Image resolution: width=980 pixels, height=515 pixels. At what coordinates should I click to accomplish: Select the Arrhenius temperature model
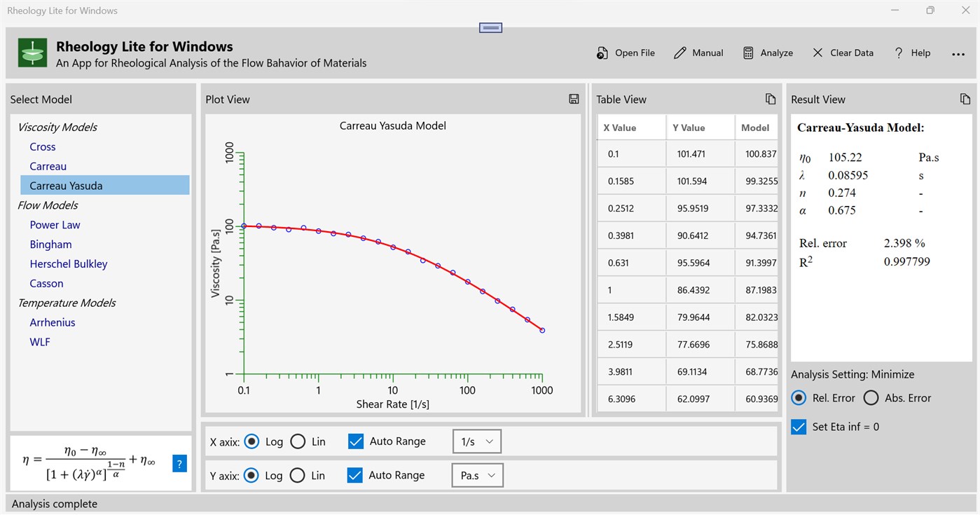click(52, 322)
